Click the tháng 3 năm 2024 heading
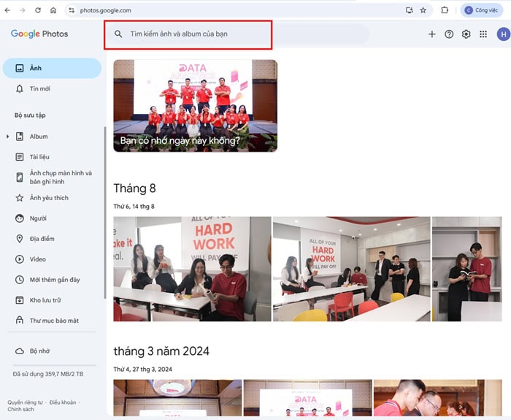Viewport: 511px width, 420px height. (161, 351)
